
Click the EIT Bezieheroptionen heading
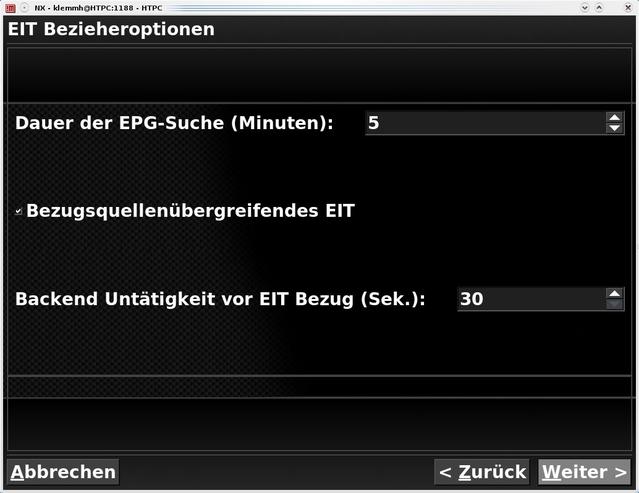point(111,29)
